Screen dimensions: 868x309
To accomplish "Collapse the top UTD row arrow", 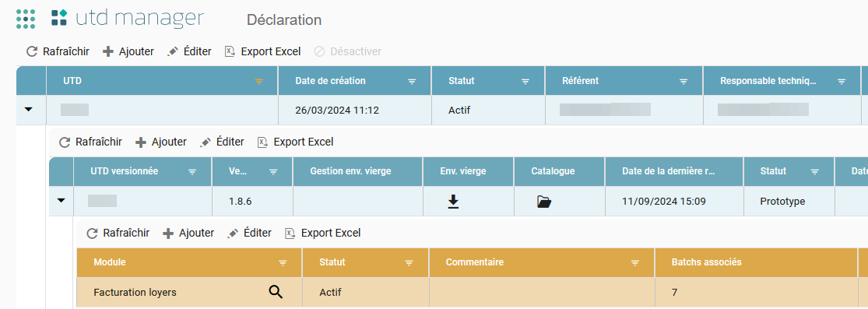I will (29, 110).
